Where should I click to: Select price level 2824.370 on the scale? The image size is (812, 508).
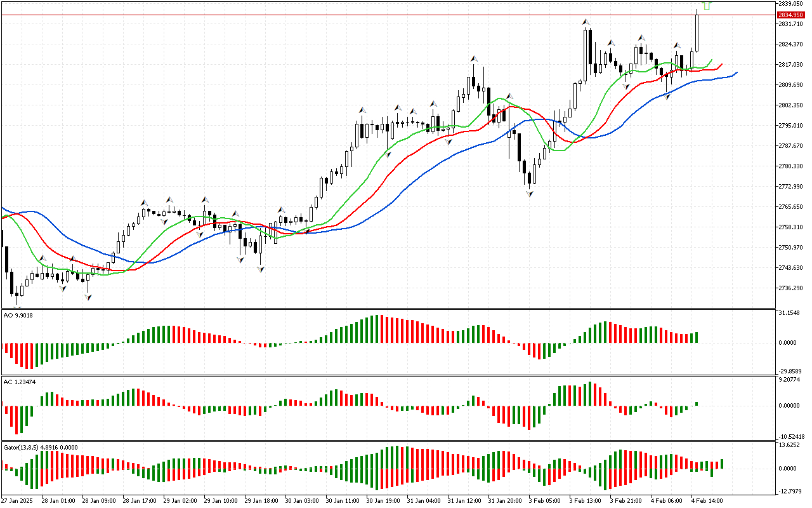[x=789, y=44]
